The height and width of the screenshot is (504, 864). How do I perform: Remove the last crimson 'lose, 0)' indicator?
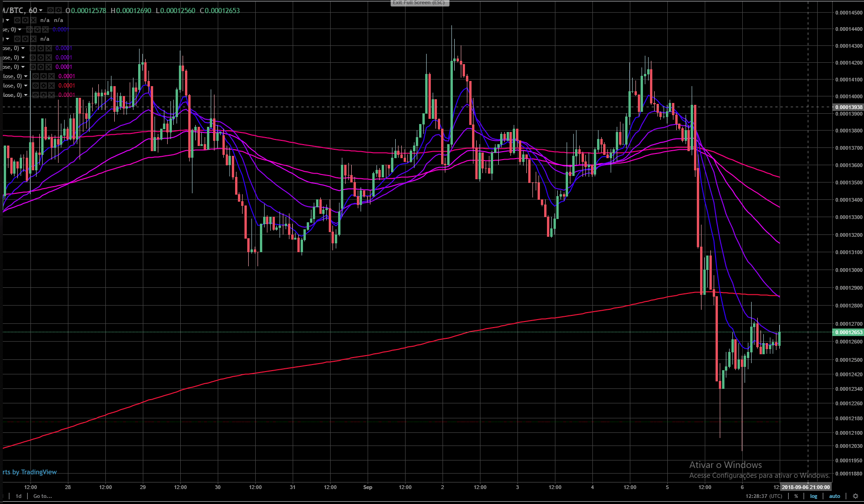click(52, 95)
